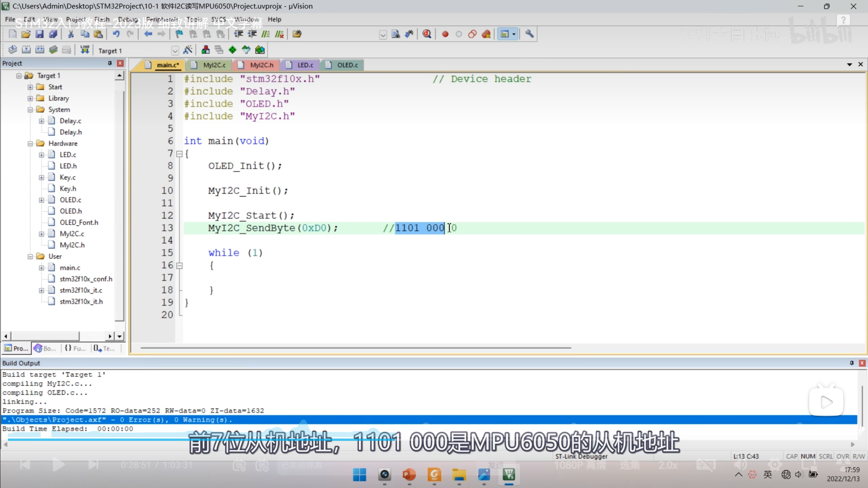Collapse the Hardware folder node
This screenshot has height=488, width=868.
[30, 144]
